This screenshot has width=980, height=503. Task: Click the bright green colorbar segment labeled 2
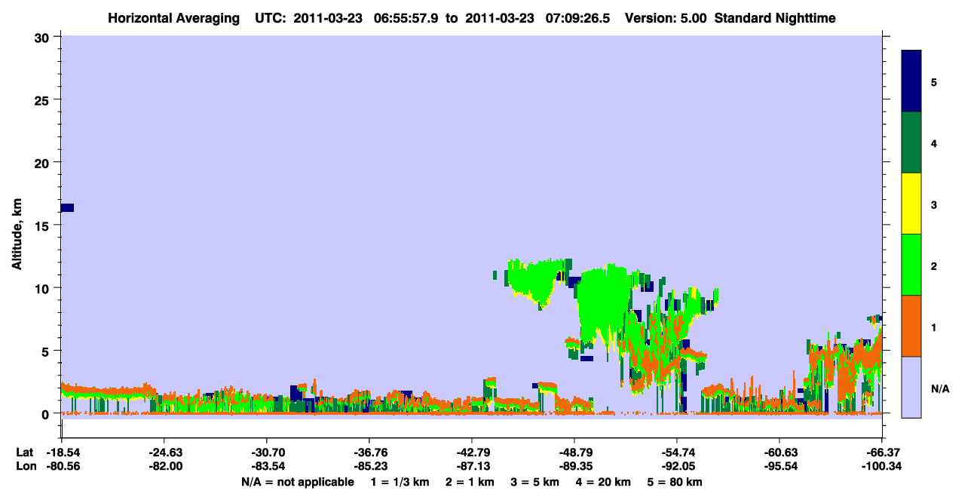pyautogui.click(x=911, y=265)
